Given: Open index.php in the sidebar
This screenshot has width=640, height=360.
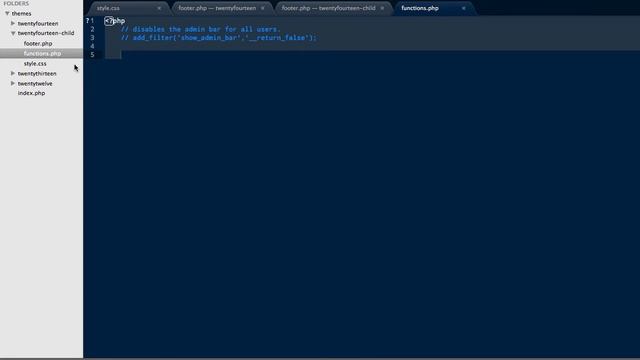Looking at the screenshot, I should pos(31,93).
